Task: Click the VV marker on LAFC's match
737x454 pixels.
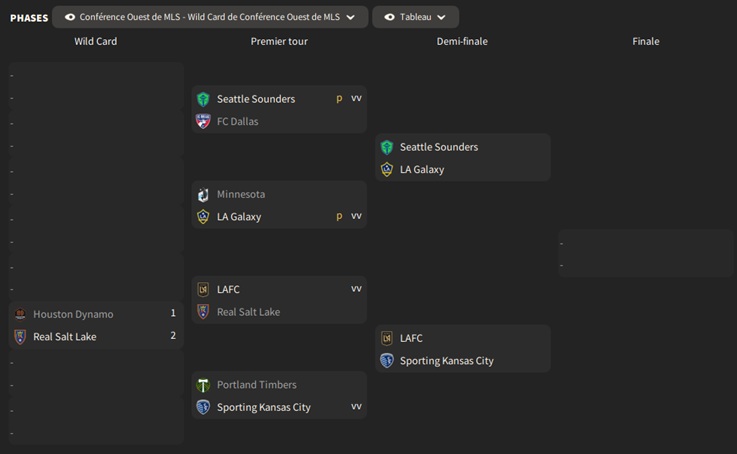Action: (x=356, y=289)
